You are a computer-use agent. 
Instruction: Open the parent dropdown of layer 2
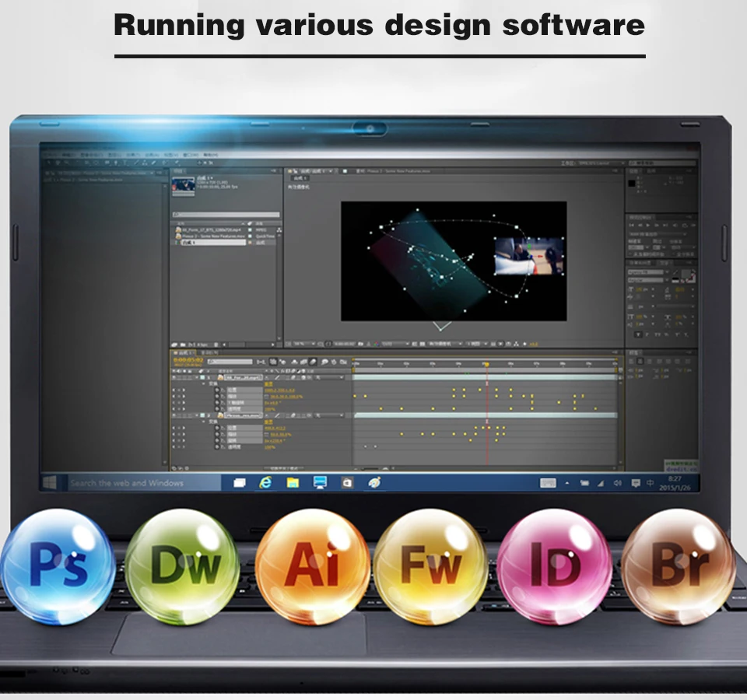click(328, 415)
